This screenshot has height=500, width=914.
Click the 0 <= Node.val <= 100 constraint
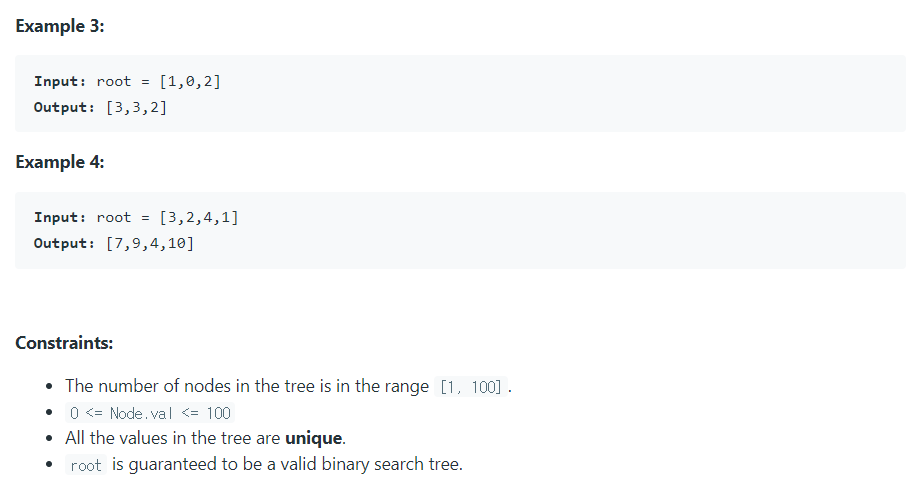(150, 413)
